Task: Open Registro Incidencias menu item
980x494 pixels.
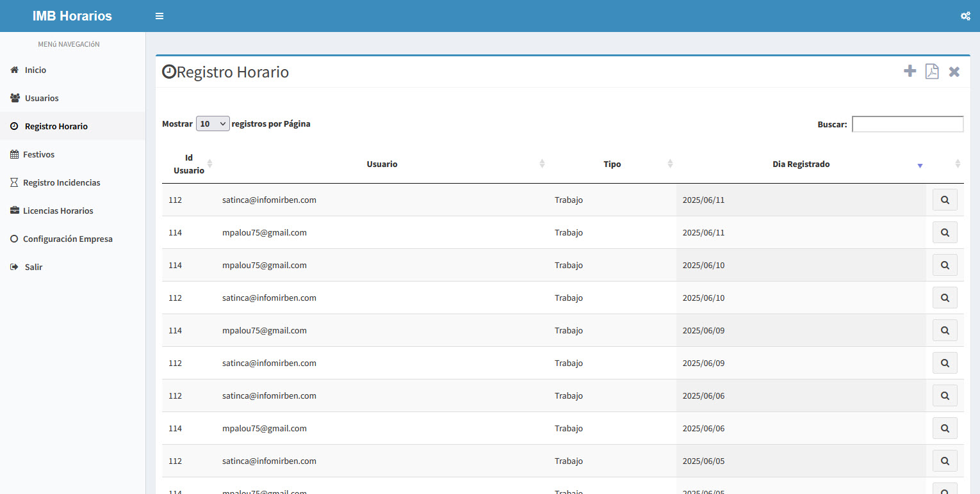Action: [72, 182]
